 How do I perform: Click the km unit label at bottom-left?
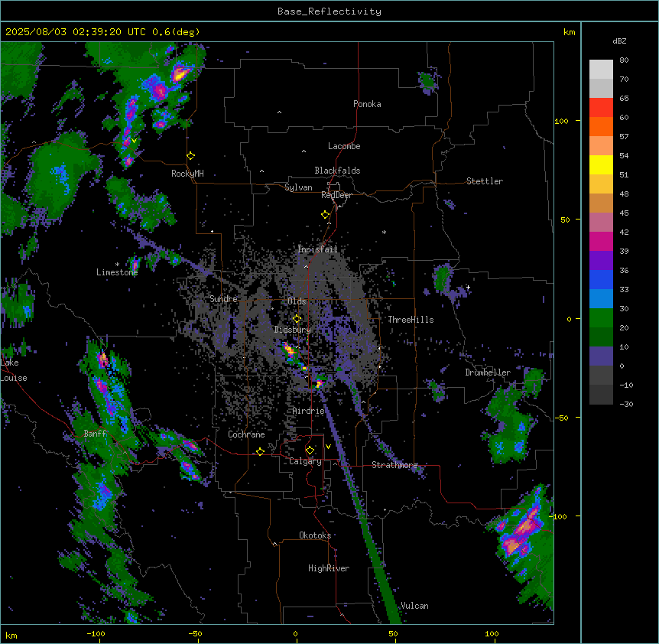(11, 636)
